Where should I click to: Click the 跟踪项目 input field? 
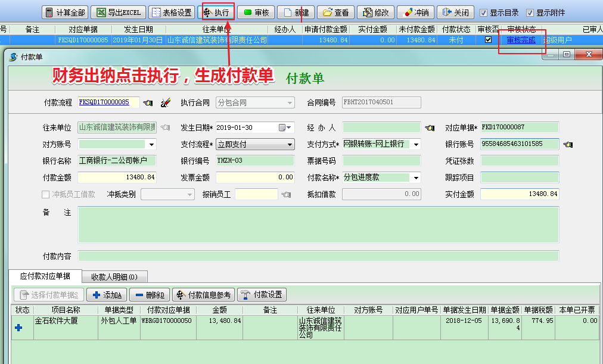(520, 177)
